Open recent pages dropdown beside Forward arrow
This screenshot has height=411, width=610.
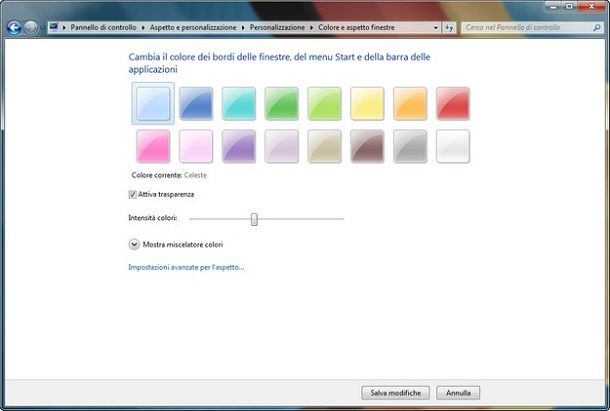click(x=42, y=28)
